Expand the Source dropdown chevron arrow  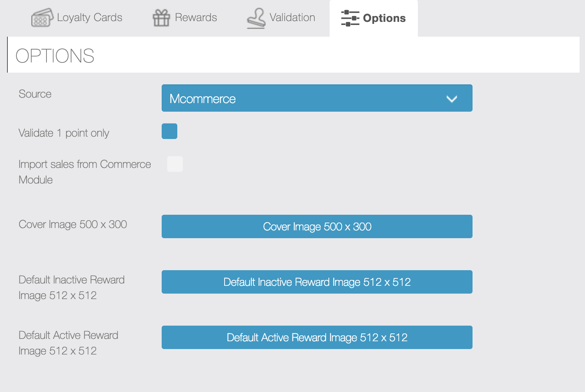click(452, 99)
